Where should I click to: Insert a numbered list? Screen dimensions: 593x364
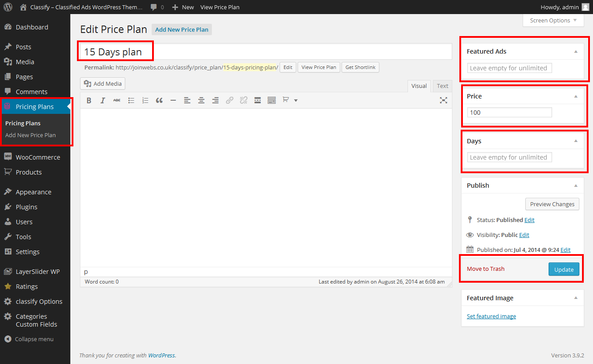pos(145,100)
